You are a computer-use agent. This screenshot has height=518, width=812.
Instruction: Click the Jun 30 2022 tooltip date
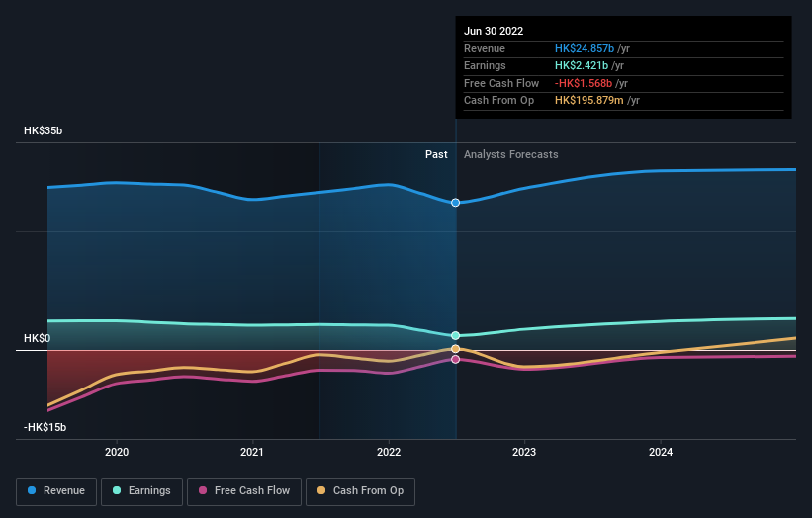[x=494, y=31]
